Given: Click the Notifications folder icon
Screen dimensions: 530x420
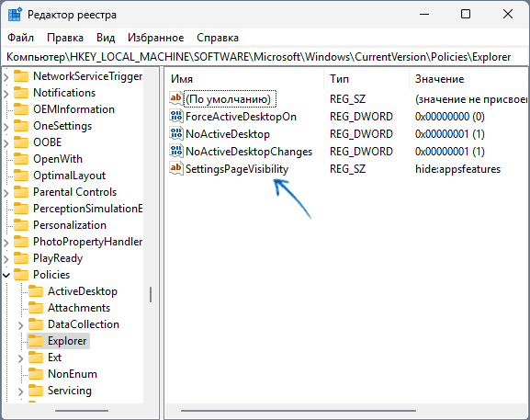Looking at the screenshot, I should click(x=21, y=93).
